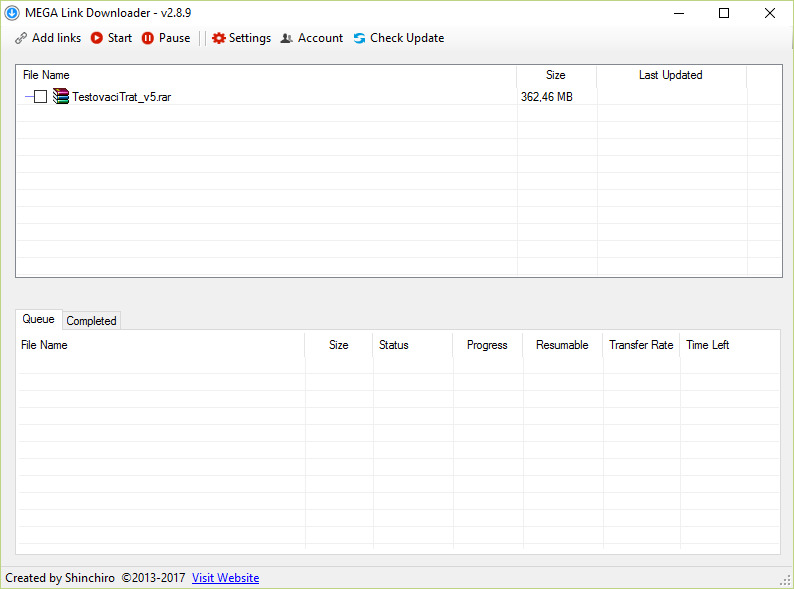794x589 pixels.
Task: Click the Last Updated column header
Action: (x=670, y=75)
